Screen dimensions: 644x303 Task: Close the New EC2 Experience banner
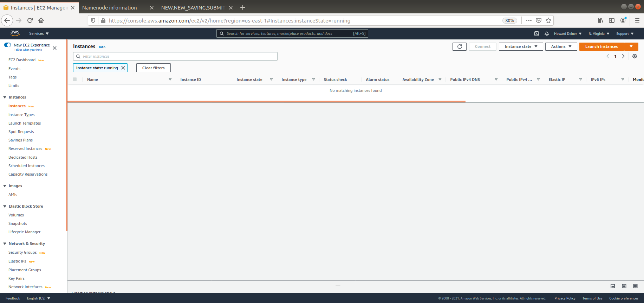click(54, 48)
